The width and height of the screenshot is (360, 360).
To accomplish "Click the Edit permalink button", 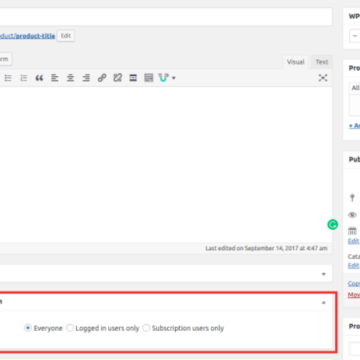I will (66, 36).
